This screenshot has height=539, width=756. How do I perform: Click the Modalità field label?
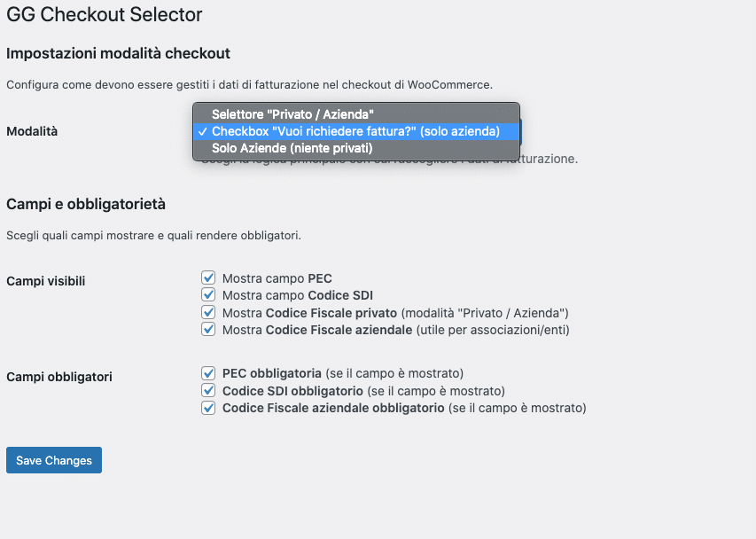click(x=32, y=131)
